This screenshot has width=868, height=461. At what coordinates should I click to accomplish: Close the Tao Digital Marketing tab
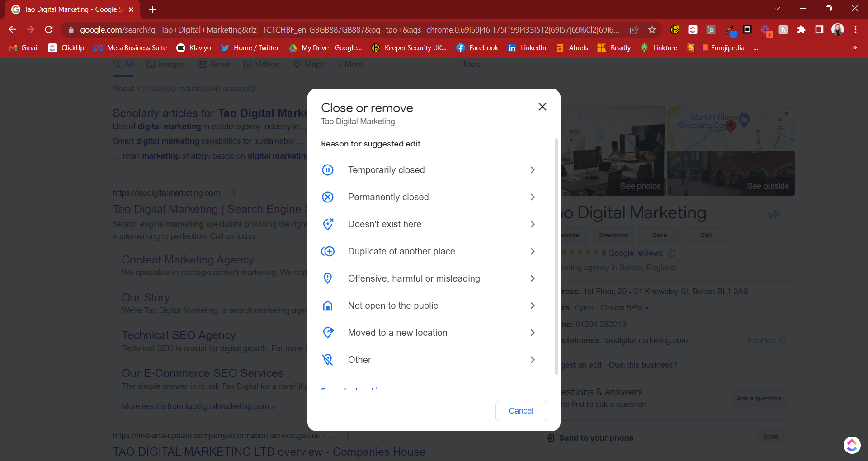(x=131, y=9)
